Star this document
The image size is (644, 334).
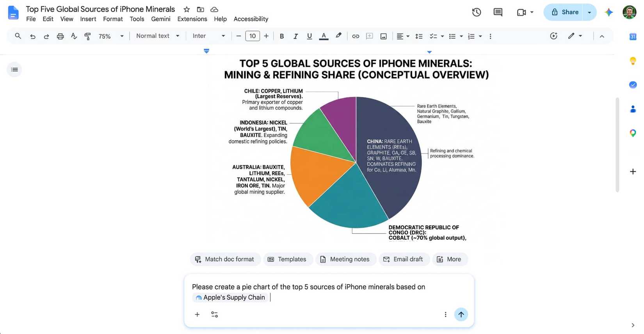[187, 9]
